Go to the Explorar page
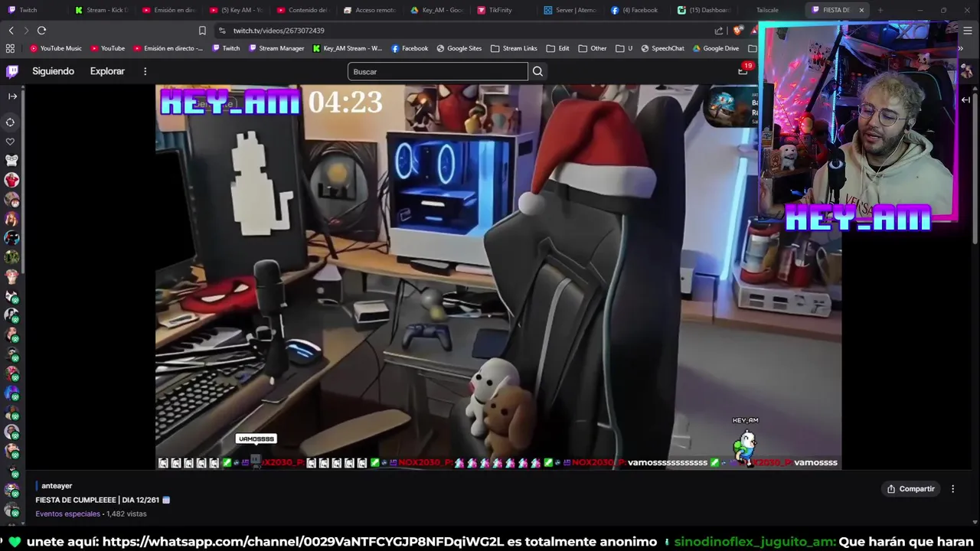Image resolution: width=980 pixels, height=551 pixels. click(x=107, y=71)
